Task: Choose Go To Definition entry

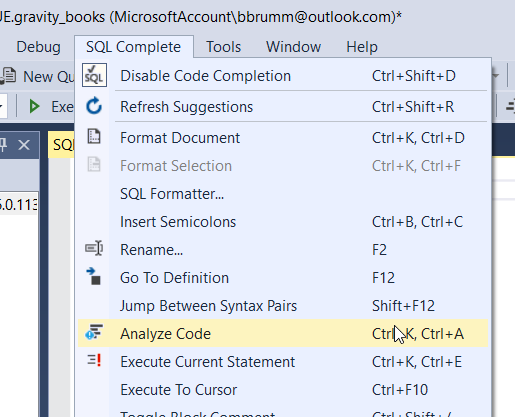Action: [x=283, y=278]
